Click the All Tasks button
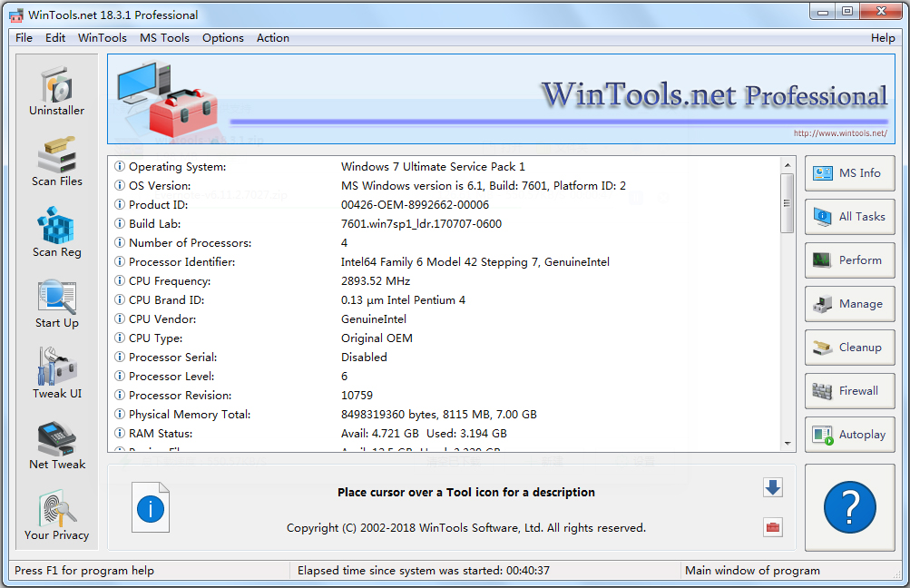The image size is (910, 588). (849, 217)
